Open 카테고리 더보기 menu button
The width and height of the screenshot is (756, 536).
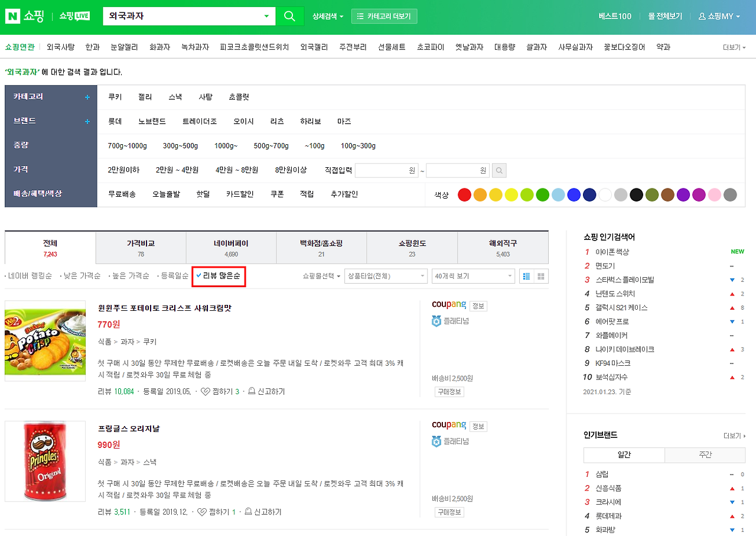[384, 16]
